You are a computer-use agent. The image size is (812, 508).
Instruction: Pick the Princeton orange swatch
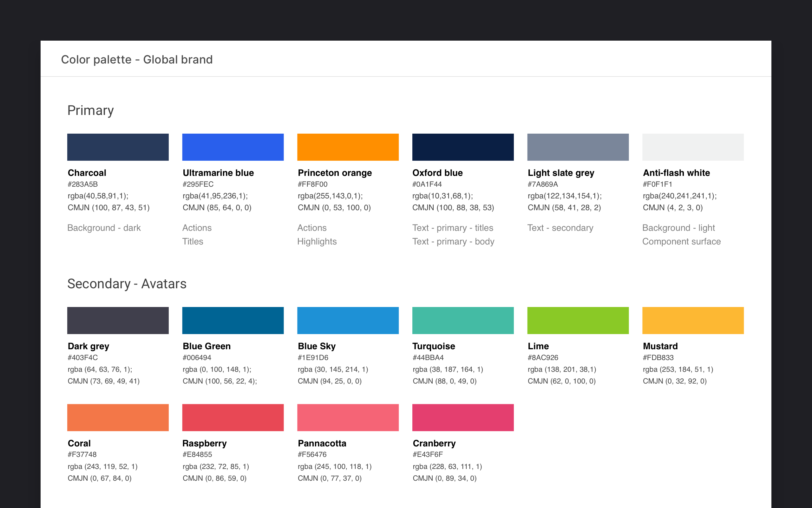[348, 147]
